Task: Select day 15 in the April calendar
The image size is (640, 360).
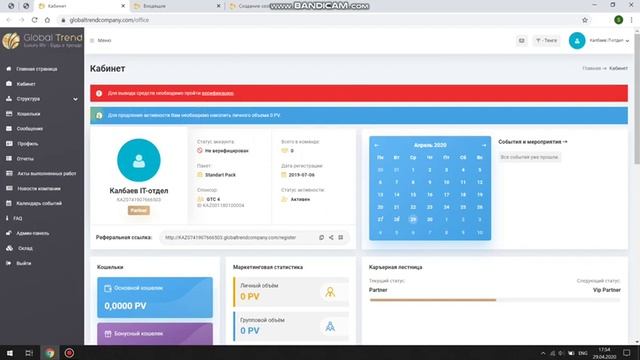Action: pos(413,195)
